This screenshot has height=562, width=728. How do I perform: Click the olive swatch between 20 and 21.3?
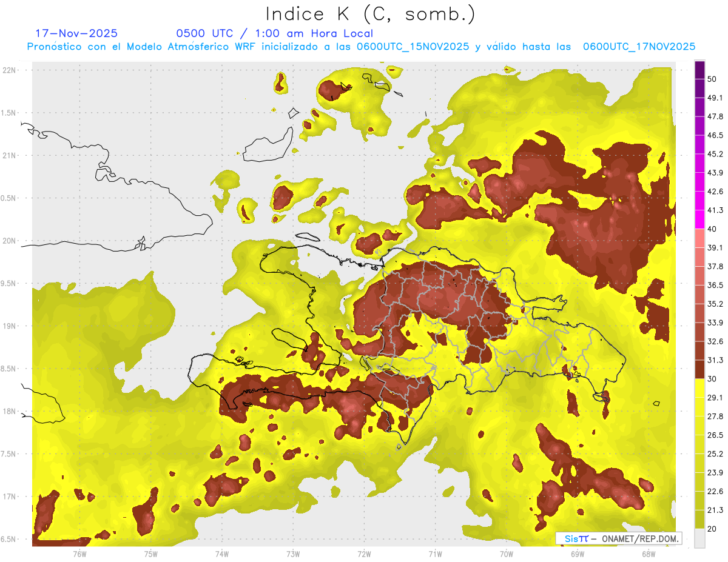tap(699, 519)
